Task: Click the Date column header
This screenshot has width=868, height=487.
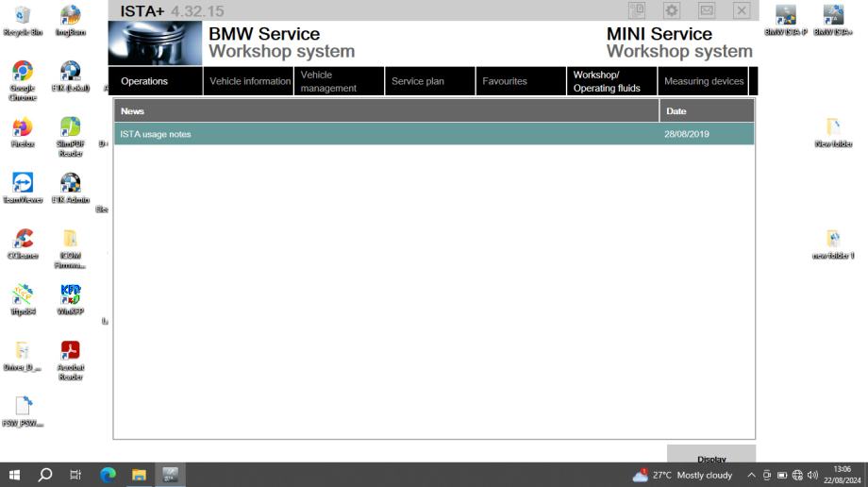Action: pyautogui.click(x=707, y=110)
